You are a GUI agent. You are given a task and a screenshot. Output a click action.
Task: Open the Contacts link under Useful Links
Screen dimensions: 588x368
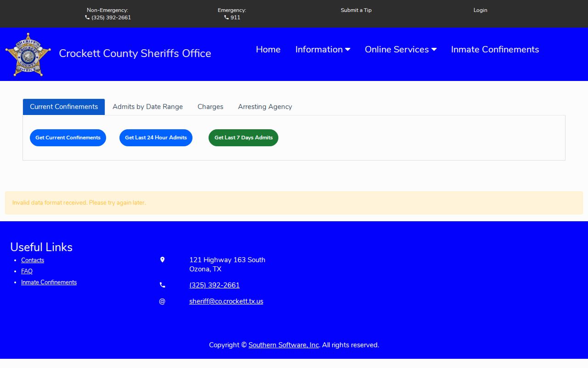point(33,260)
